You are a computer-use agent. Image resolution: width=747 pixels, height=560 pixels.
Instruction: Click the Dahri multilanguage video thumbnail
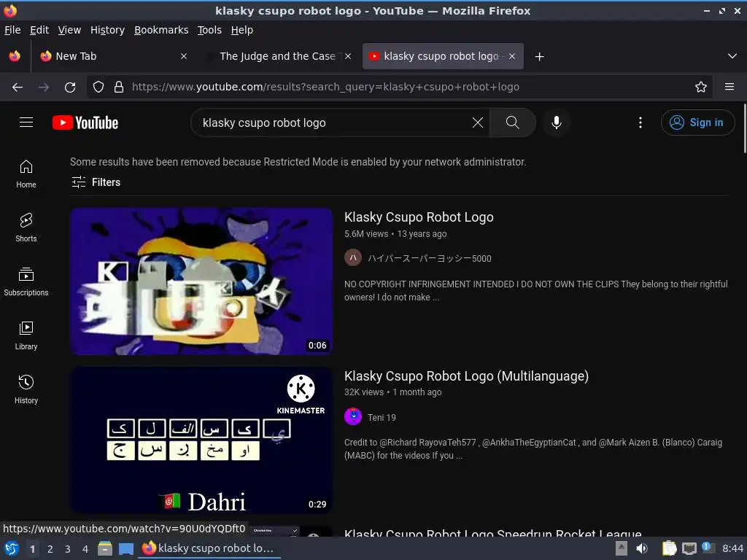pyautogui.click(x=201, y=440)
